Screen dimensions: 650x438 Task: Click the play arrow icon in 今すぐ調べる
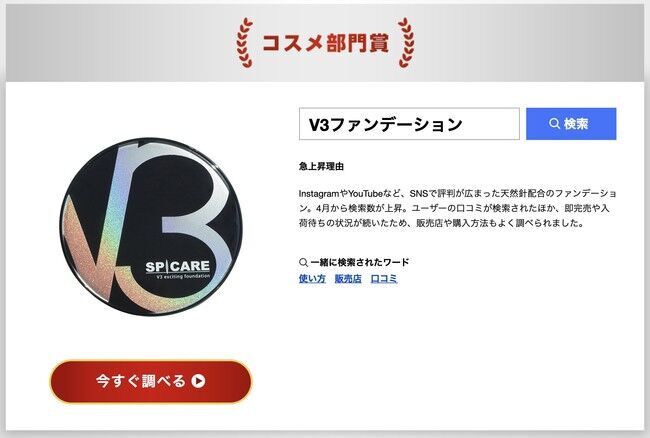[x=198, y=381]
